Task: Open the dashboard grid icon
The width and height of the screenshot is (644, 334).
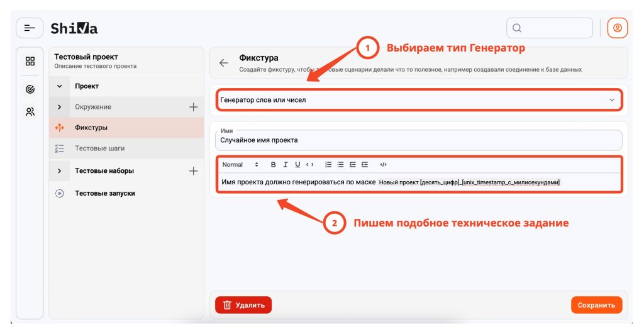Action: point(30,62)
